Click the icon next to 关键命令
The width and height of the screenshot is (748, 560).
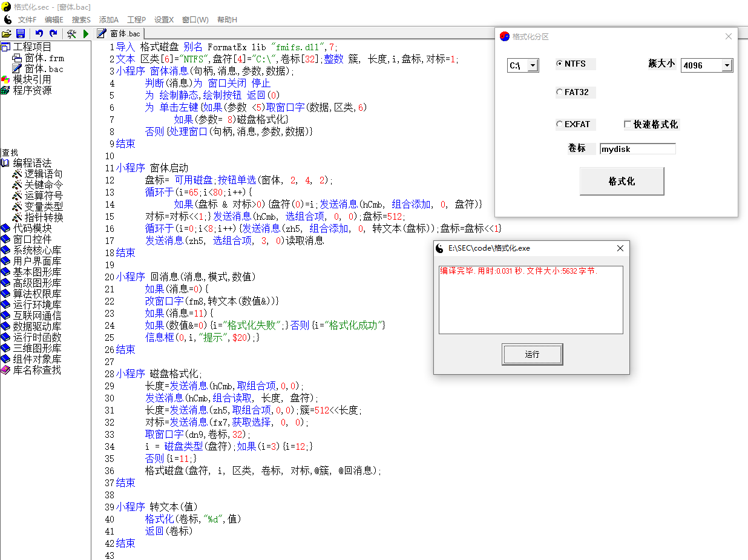(x=17, y=185)
